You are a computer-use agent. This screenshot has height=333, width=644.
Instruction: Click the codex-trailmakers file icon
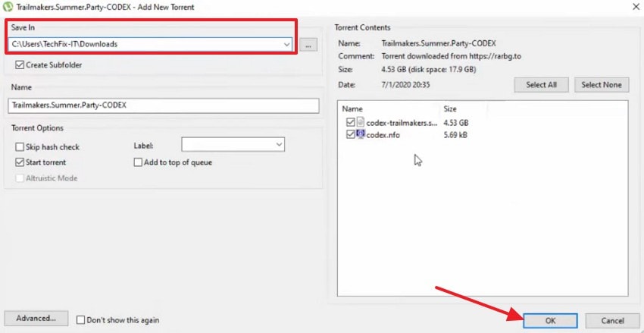(360, 123)
